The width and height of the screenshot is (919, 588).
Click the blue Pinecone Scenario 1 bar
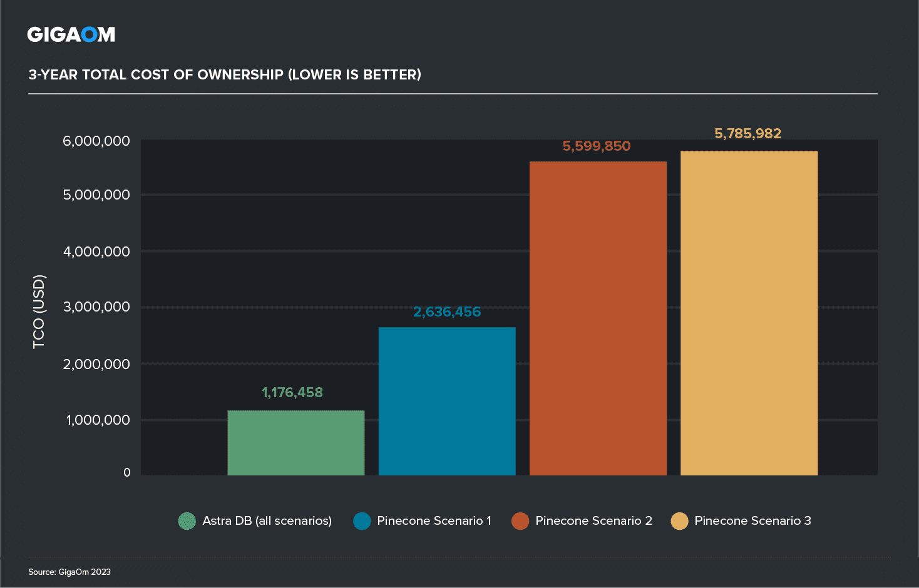(447, 401)
